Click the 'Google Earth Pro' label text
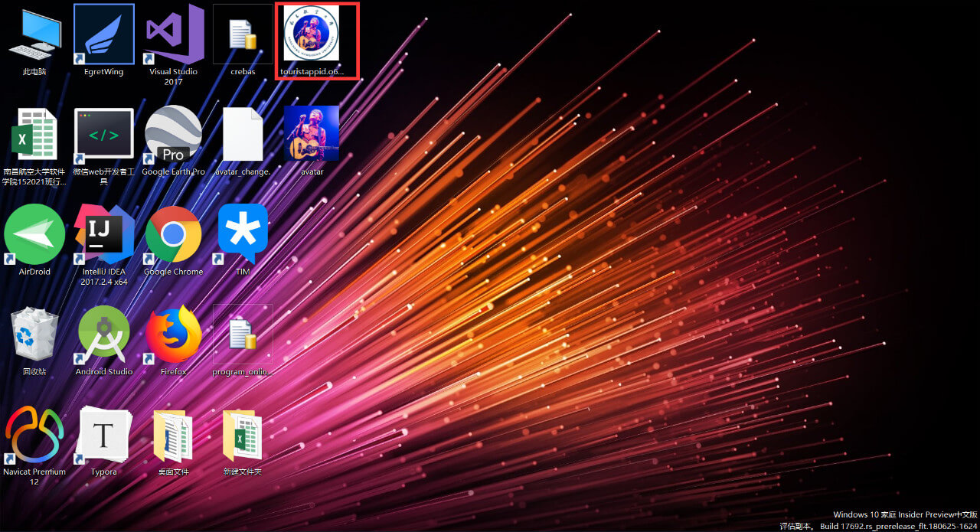980x532 pixels. coord(174,171)
